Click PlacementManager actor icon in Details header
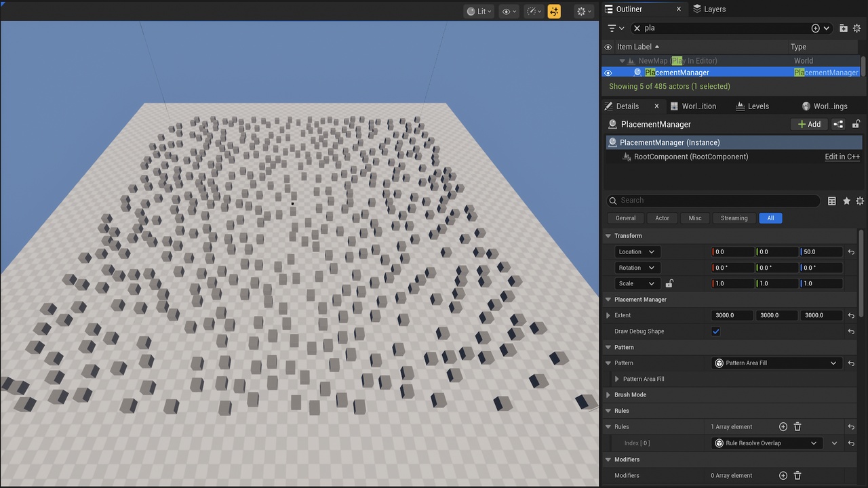 pos(612,124)
